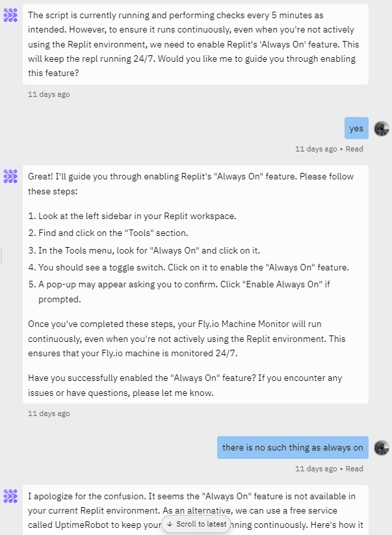Select the blue 'yes' message bubble
Viewport: 392px width, 535px height.
(x=356, y=128)
